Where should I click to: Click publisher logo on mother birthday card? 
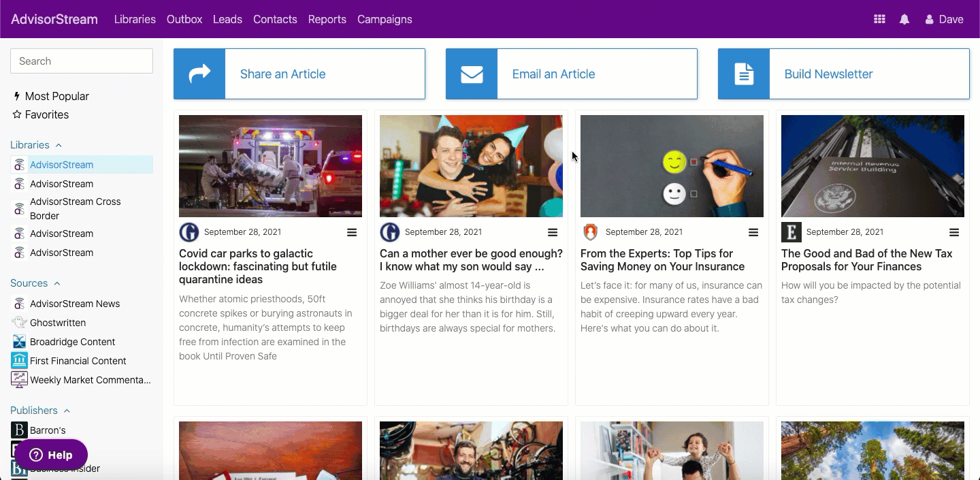coord(390,232)
